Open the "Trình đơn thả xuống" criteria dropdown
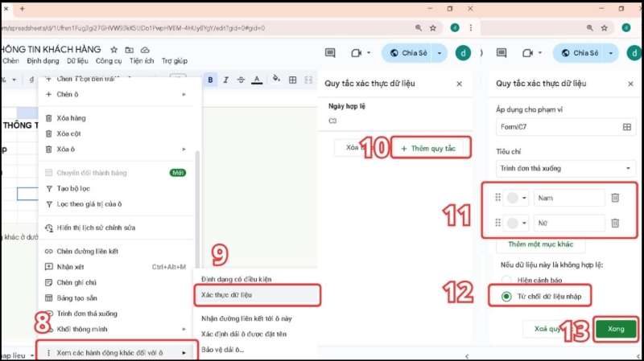The height and width of the screenshot is (361, 644). (563, 169)
